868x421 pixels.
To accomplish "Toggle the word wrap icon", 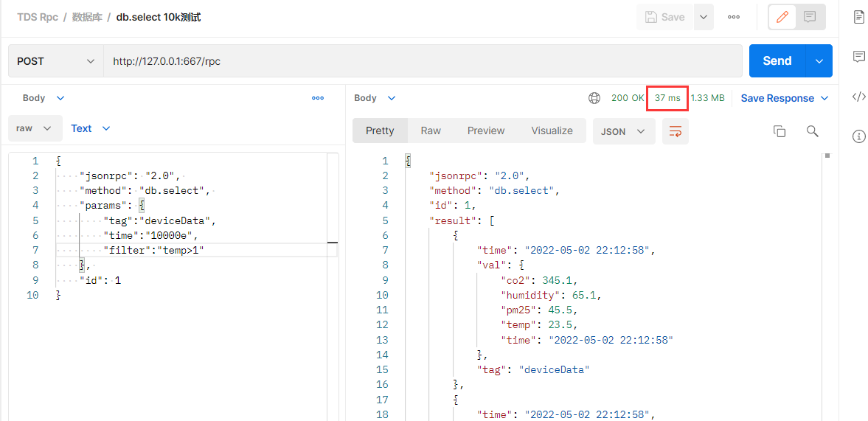I will (676, 132).
